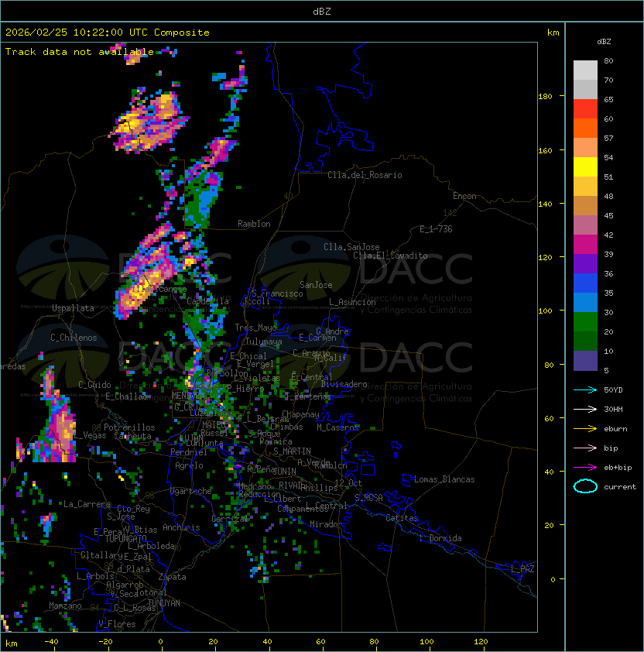Click the Manzano place label

(x=65, y=606)
